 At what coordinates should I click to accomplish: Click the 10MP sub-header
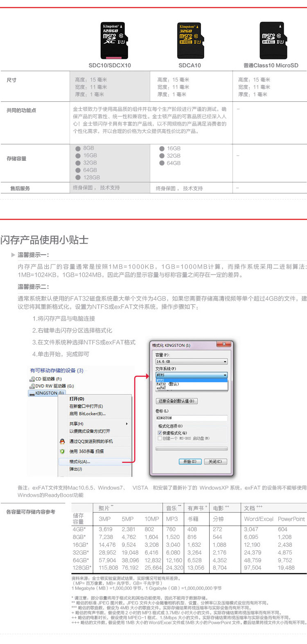point(152,519)
